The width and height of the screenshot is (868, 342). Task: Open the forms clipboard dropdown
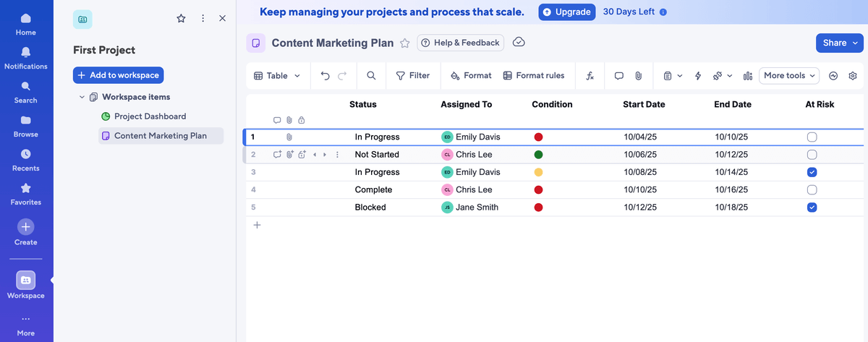coord(673,75)
